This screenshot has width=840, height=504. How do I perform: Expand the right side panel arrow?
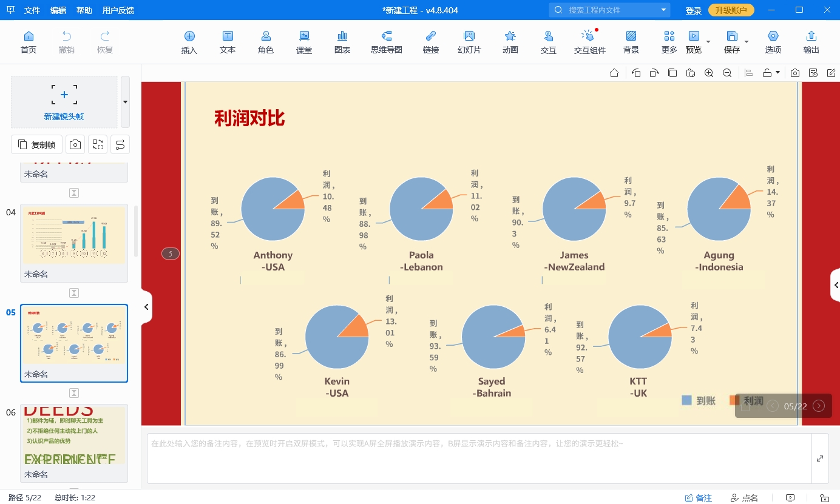click(x=836, y=284)
